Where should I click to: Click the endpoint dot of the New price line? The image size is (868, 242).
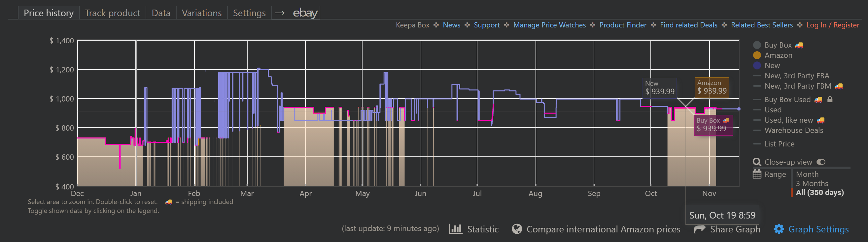coord(739,109)
